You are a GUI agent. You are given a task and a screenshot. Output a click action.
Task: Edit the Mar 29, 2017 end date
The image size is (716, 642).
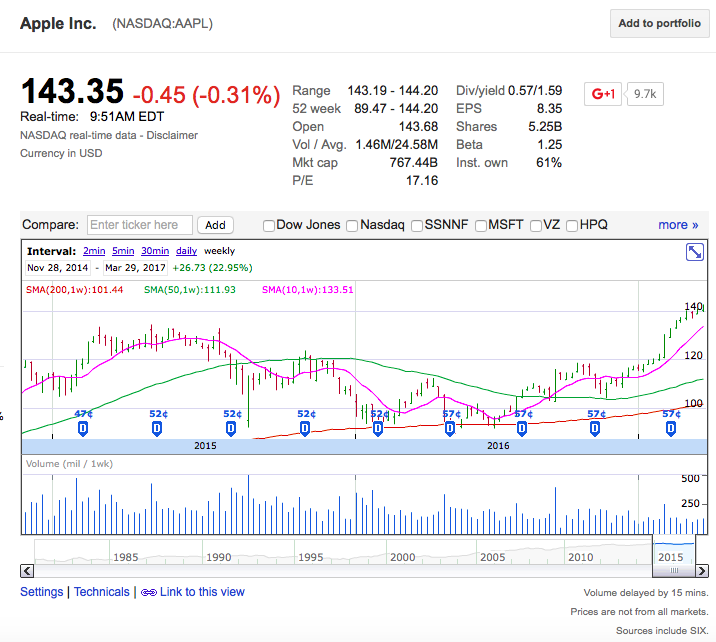(135, 268)
